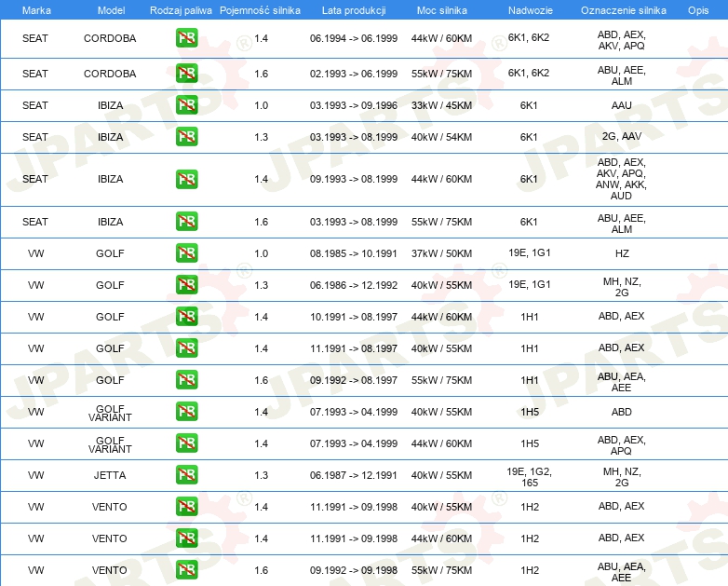728x586 pixels.
Task: Select the JETTA model cell
Action: click(110, 475)
